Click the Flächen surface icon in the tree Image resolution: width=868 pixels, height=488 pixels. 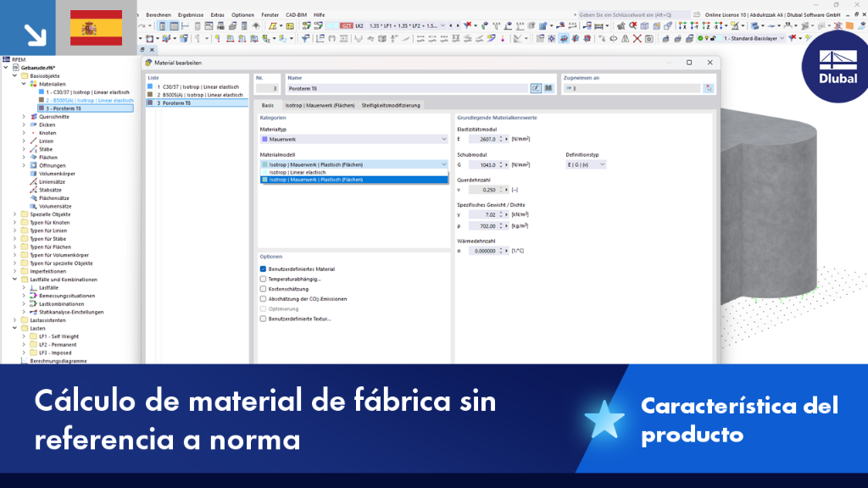coord(33,157)
